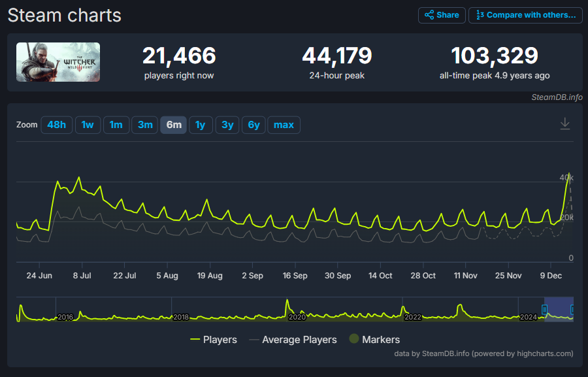Click the 0 y-axis label

[571, 258]
